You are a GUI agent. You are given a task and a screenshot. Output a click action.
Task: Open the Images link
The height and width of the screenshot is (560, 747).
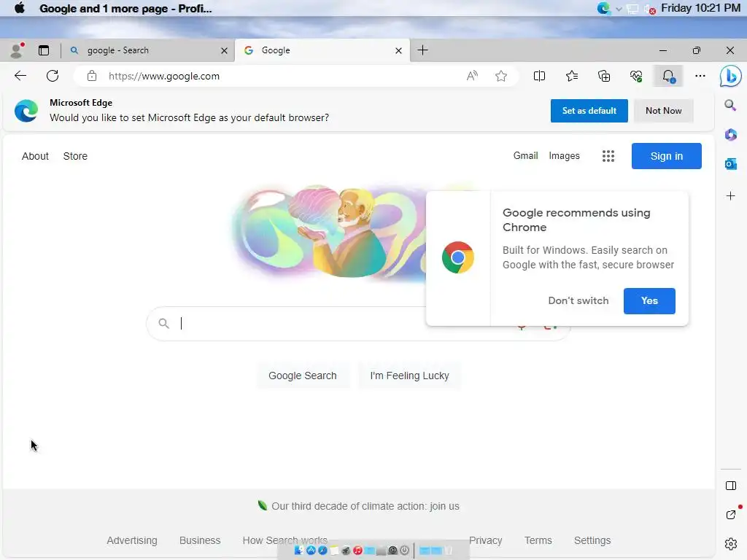564,156
